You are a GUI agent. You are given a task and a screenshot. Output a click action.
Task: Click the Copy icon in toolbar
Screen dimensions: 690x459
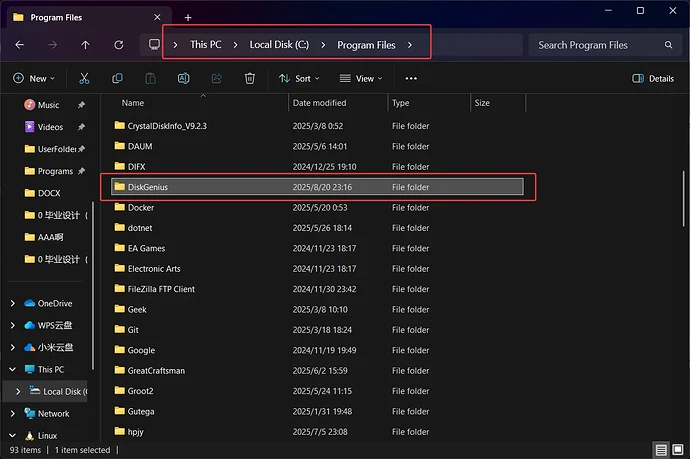pos(118,78)
